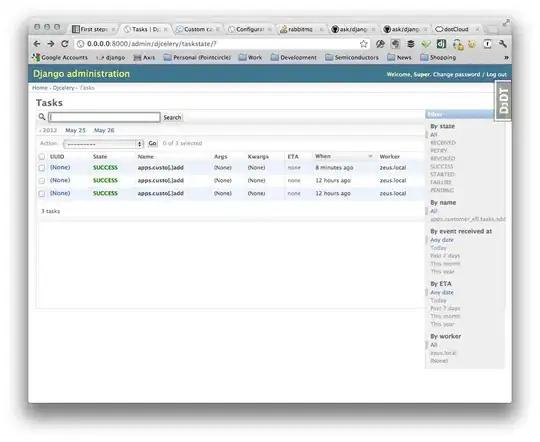The height and width of the screenshot is (442, 540).
Task: Switch to the Custom ca tab
Action: 197,29
